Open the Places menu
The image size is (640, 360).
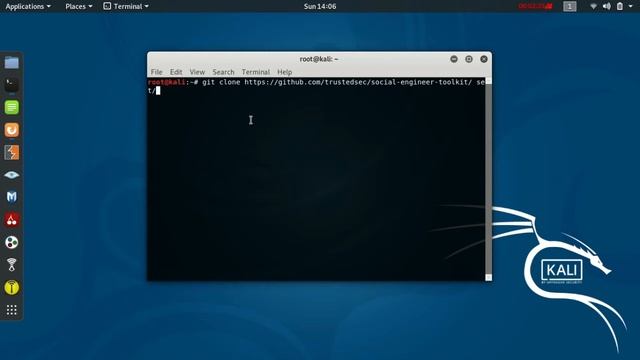coord(79,6)
